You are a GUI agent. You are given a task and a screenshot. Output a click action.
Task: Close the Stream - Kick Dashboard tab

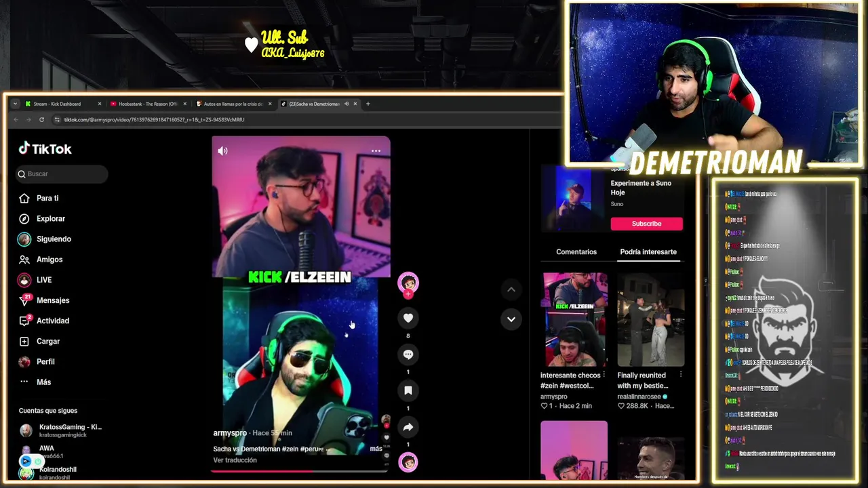tap(99, 104)
